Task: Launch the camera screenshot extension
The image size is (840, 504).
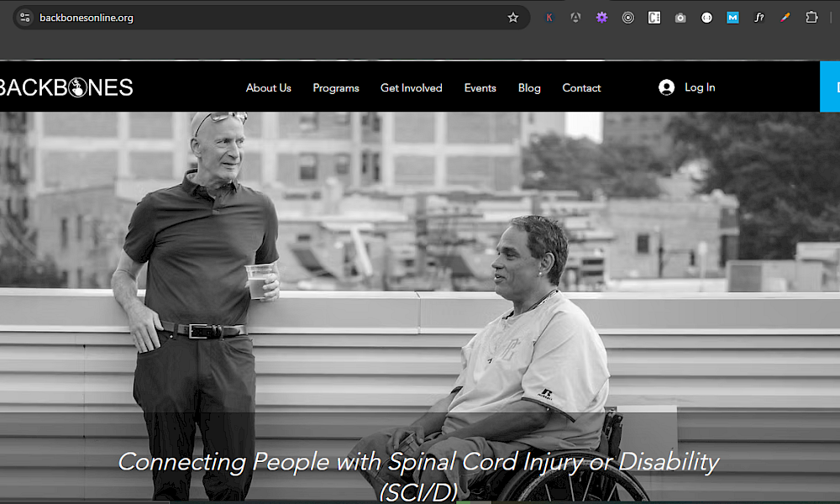Action: pyautogui.click(x=680, y=18)
